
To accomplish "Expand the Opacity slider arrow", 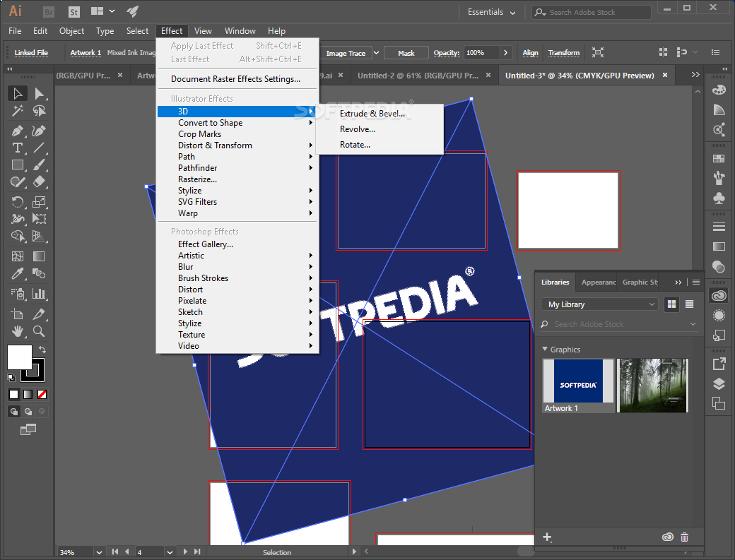I will click(x=505, y=53).
